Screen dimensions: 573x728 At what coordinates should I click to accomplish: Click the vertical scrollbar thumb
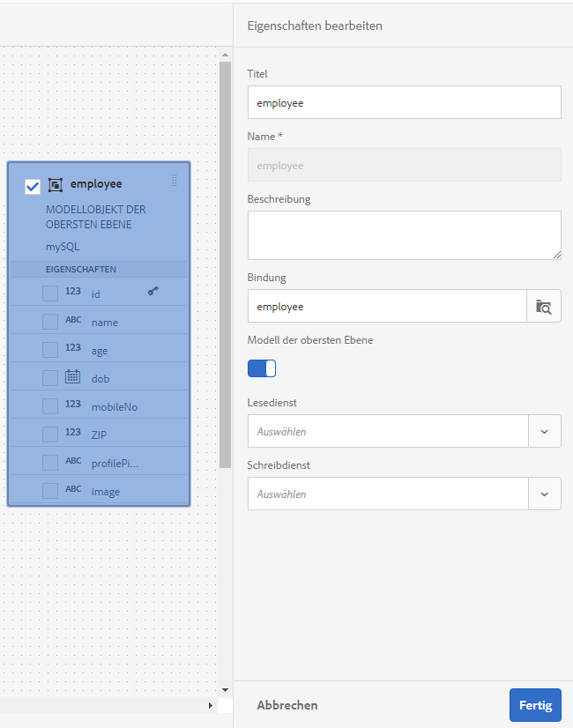225,264
